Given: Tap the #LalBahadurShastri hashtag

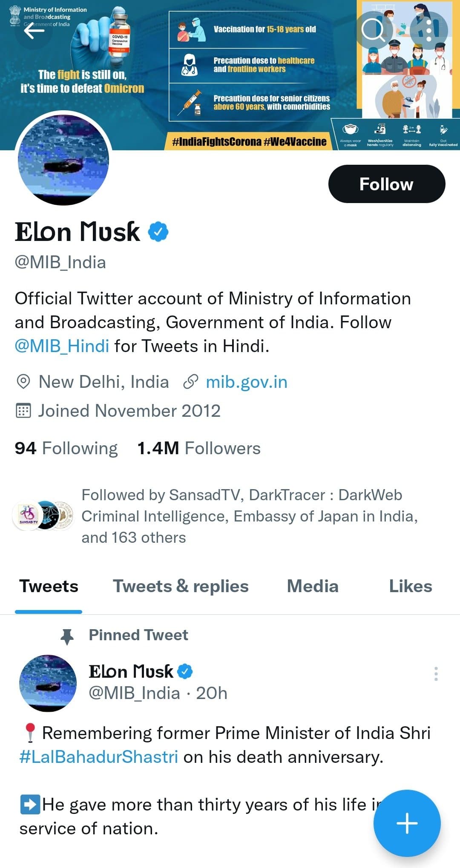Looking at the screenshot, I should tap(99, 757).
